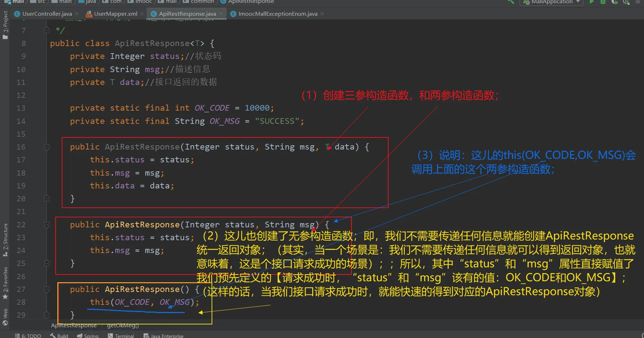Viewport: 644px width, 338px height.
Task: Open the Favorites tool window sidebar button
Action: click(5, 283)
